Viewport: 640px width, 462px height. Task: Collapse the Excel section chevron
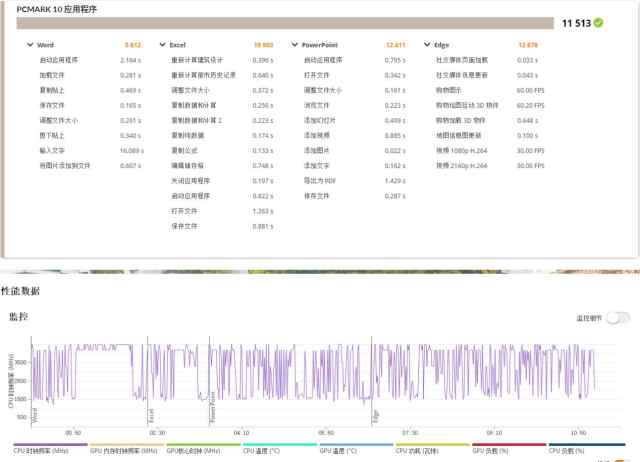162,44
